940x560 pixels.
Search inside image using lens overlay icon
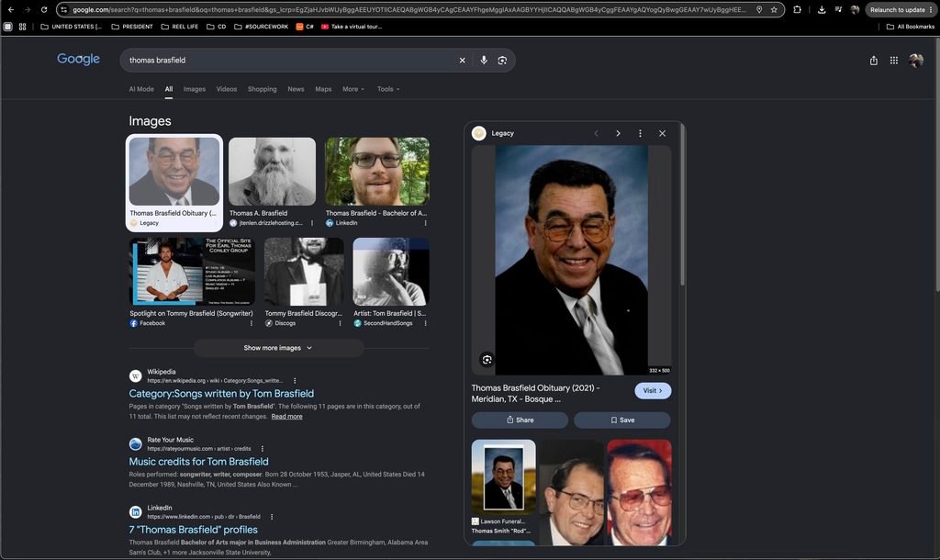(487, 360)
